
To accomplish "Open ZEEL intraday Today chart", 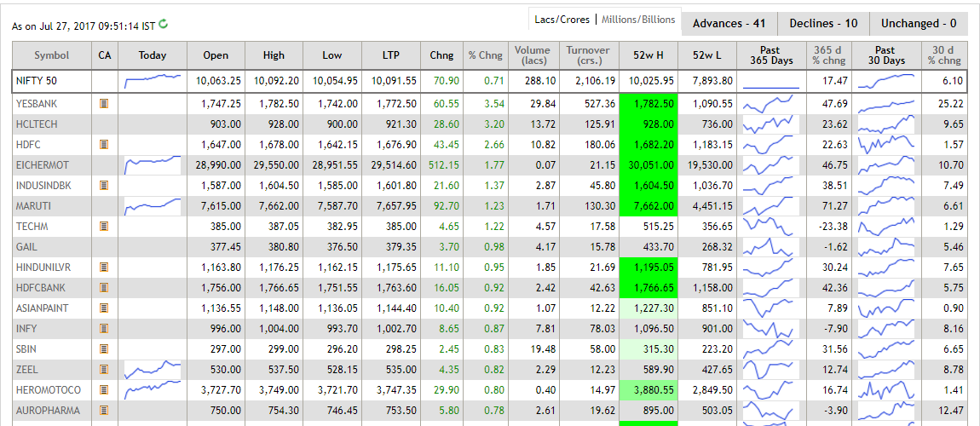I will tap(153, 370).
